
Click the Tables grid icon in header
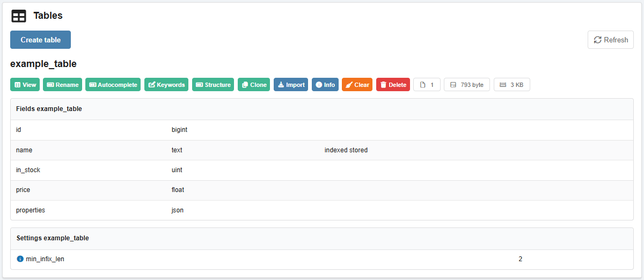pos(19,16)
